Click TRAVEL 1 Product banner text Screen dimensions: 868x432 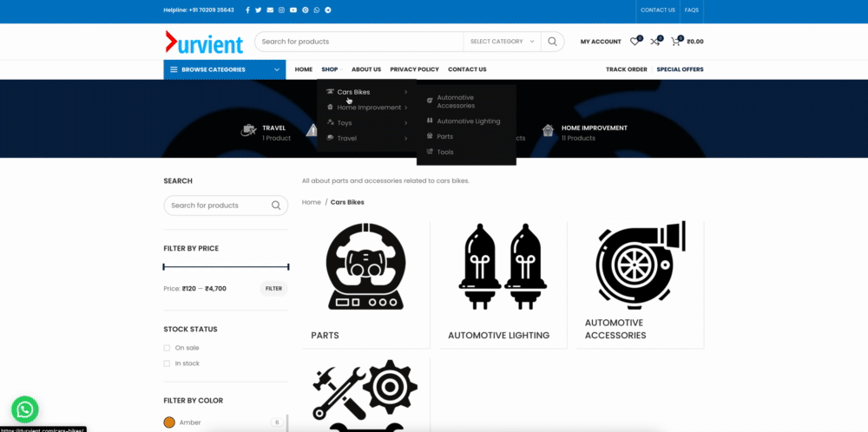[x=276, y=133]
